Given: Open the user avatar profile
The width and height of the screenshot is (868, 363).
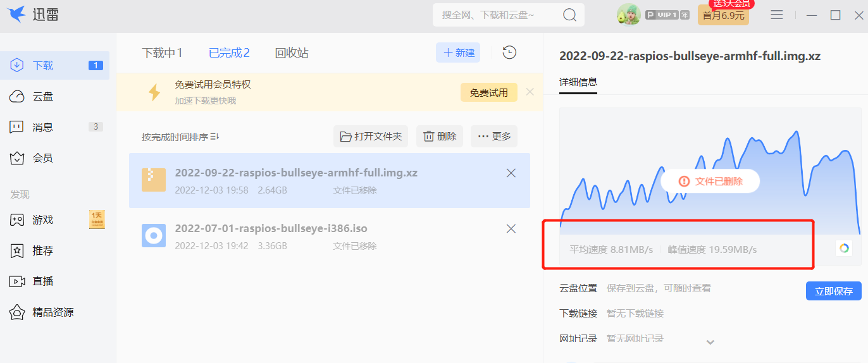Looking at the screenshot, I should point(628,15).
